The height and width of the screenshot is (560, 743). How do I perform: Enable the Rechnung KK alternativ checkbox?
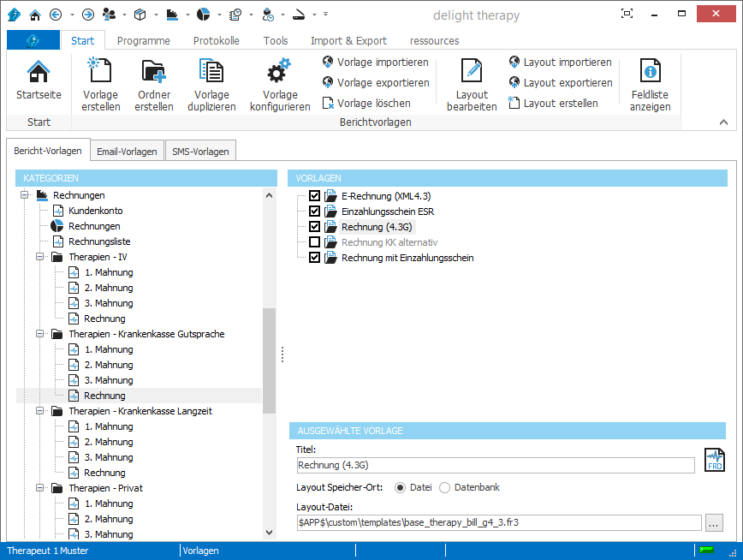pyautogui.click(x=314, y=242)
